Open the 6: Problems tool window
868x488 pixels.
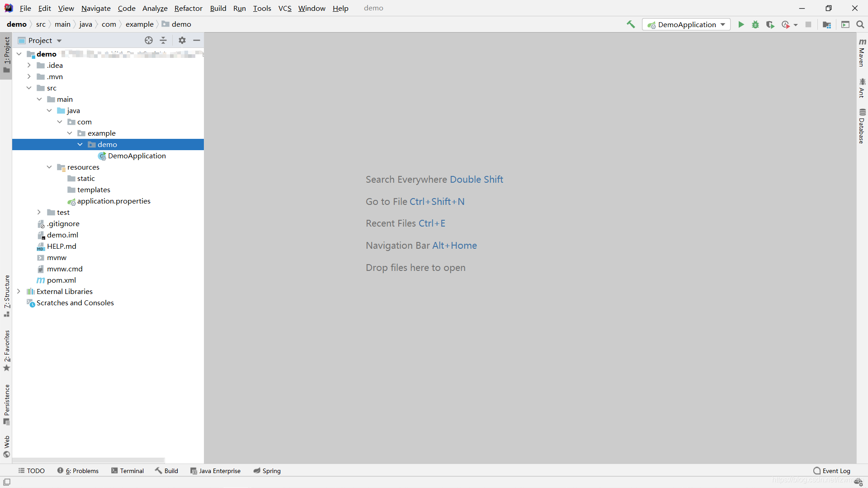coord(78,471)
